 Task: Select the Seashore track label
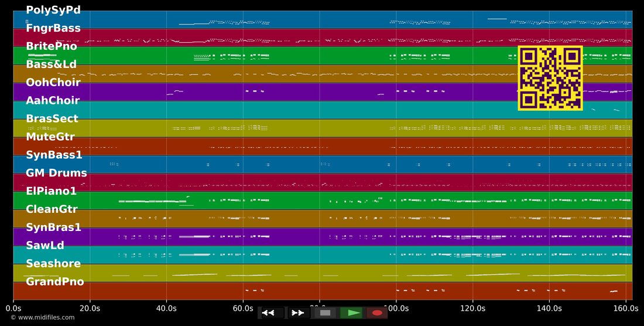pos(53,263)
